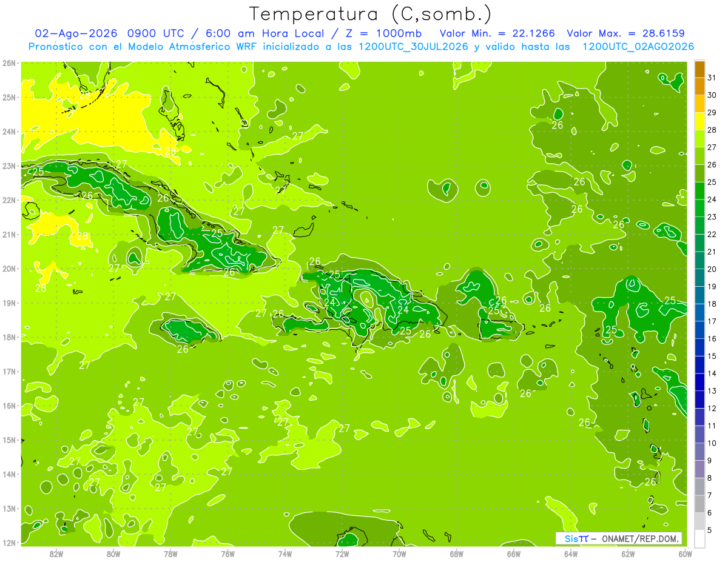Click the longitude label 78W
Screen dimensions: 728x562
coord(170,554)
